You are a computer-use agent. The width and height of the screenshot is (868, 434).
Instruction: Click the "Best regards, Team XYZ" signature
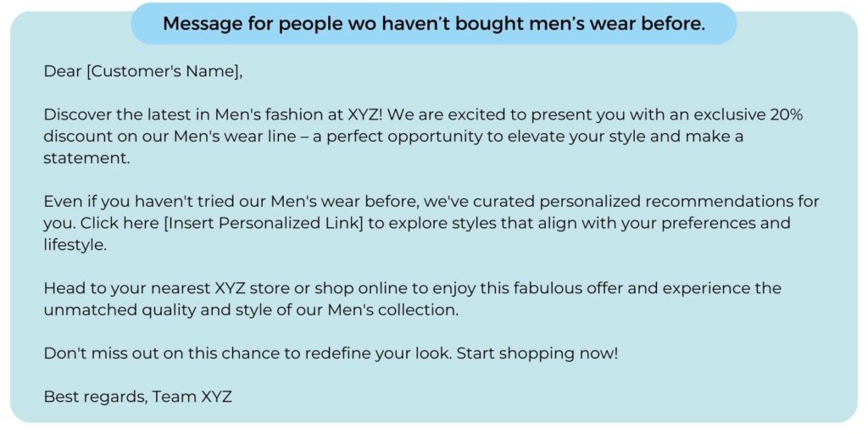pyautogui.click(x=138, y=397)
